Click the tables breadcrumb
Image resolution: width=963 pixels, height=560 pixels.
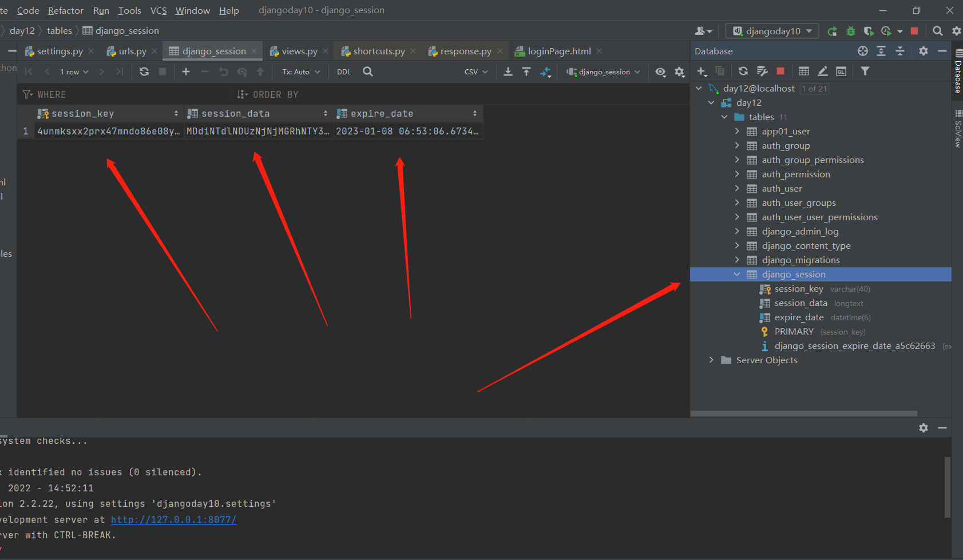pos(60,31)
